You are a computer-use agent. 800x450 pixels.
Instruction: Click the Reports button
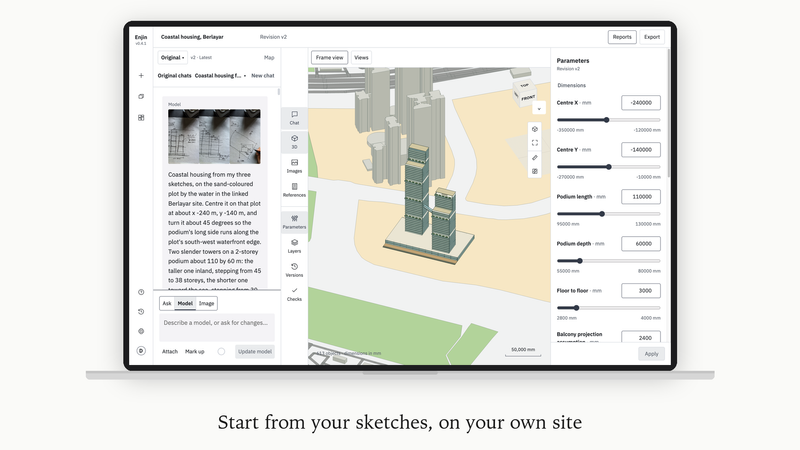coord(622,37)
